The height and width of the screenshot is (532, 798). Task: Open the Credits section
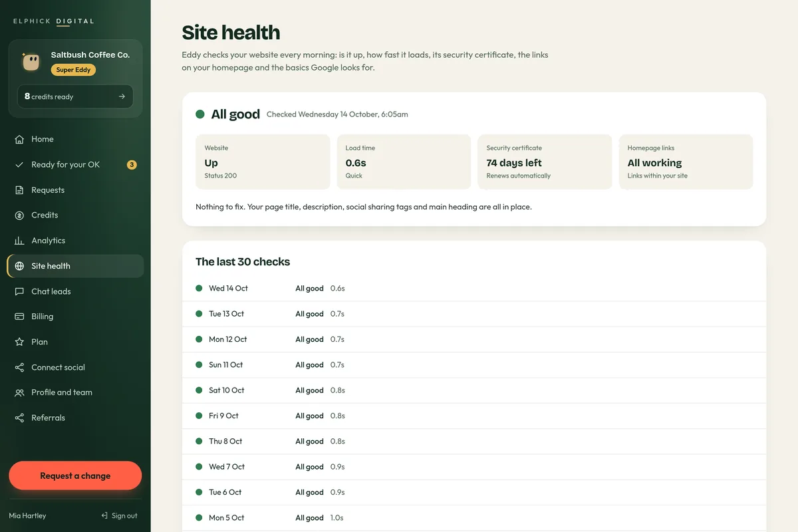(75, 215)
